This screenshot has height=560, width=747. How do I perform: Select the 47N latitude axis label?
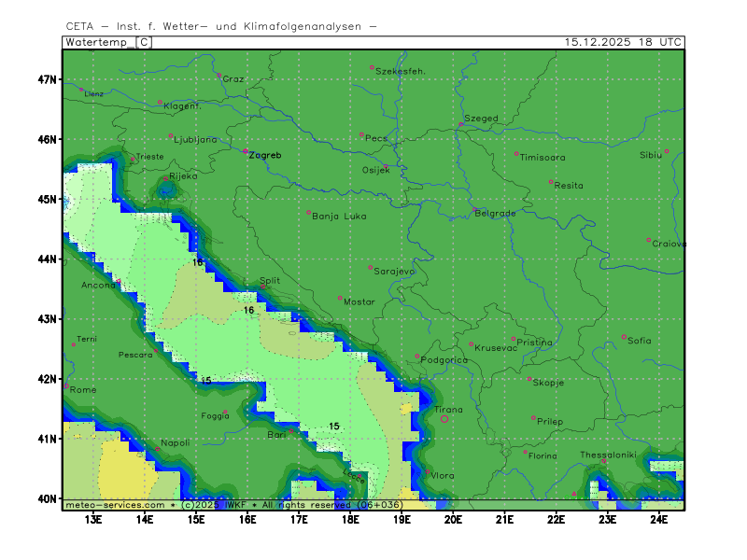tap(47, 79)
